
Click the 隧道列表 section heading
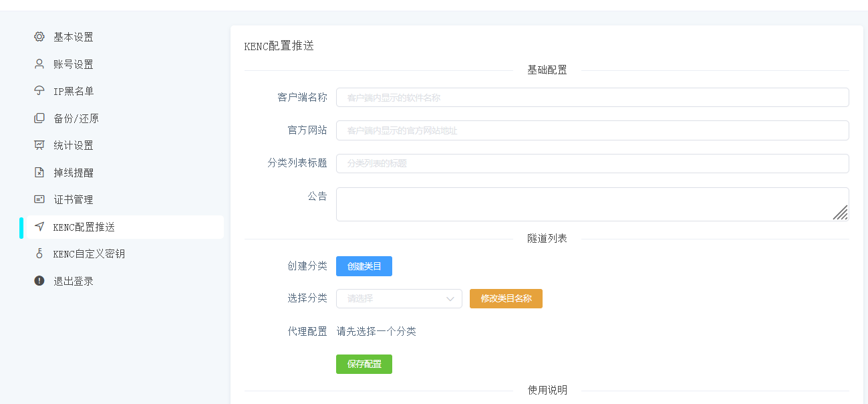click(547, 238)
